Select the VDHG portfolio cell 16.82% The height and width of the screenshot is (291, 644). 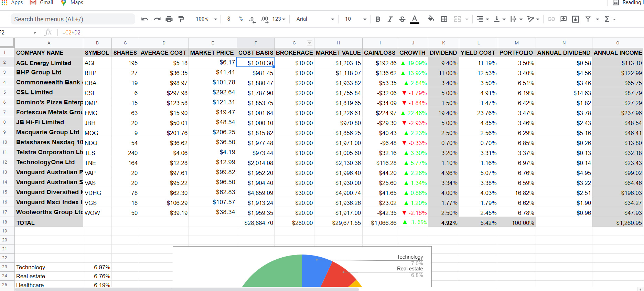click(517, 193)
